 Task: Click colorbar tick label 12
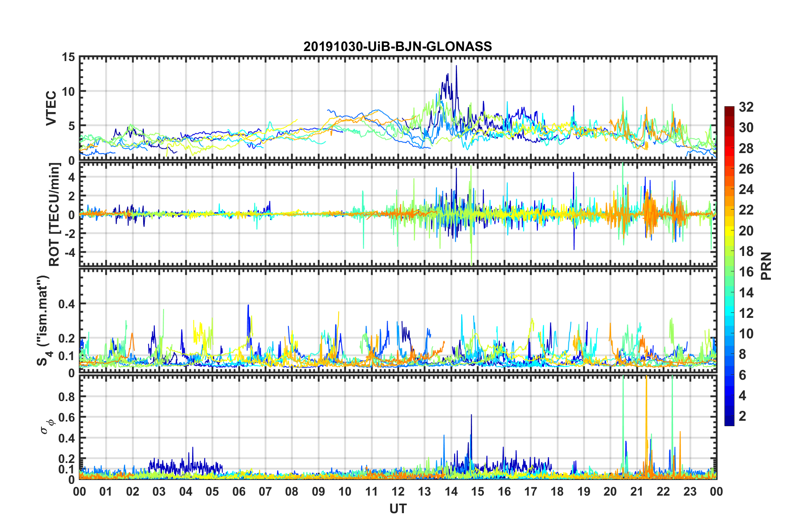click(x=746, y=313)
